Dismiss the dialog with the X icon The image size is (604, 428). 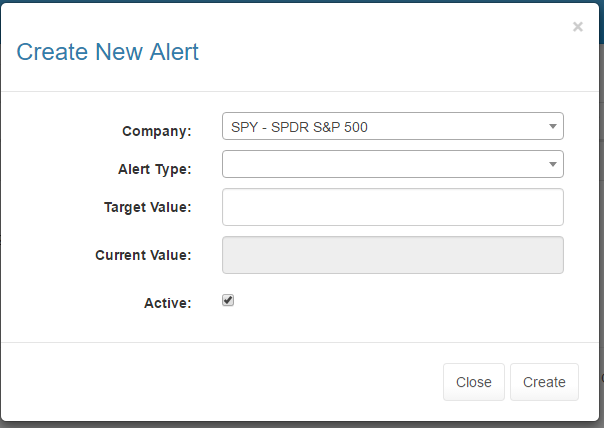(577, 27)
